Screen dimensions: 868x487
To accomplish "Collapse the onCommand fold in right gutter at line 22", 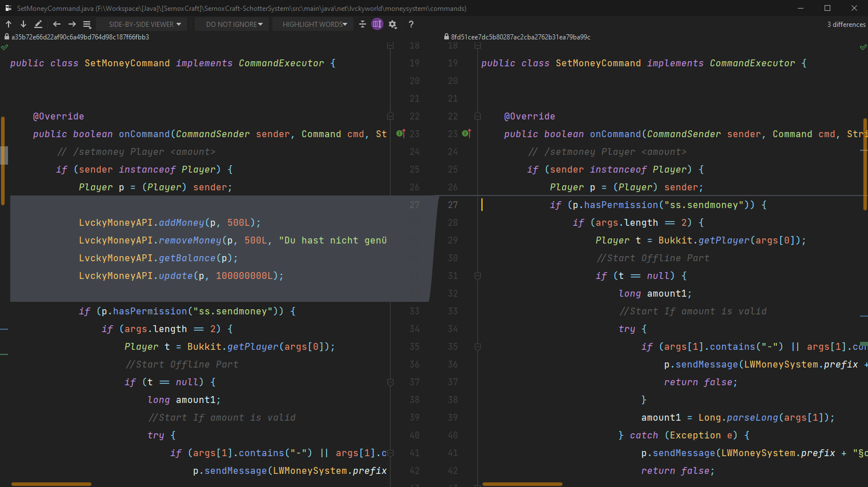I will (x=478, y=116).
